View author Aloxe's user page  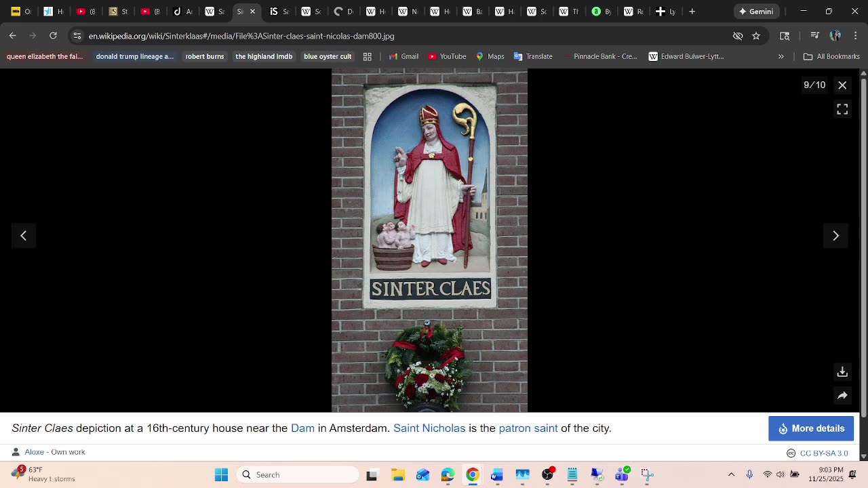34,452
